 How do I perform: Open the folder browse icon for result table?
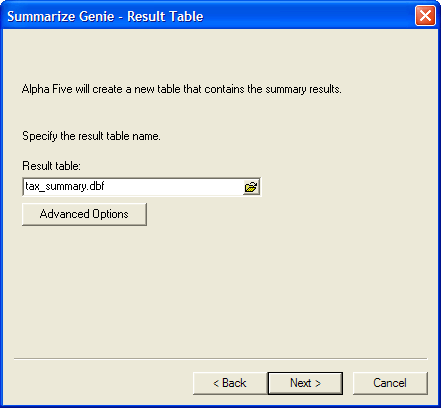pos(251,187)
